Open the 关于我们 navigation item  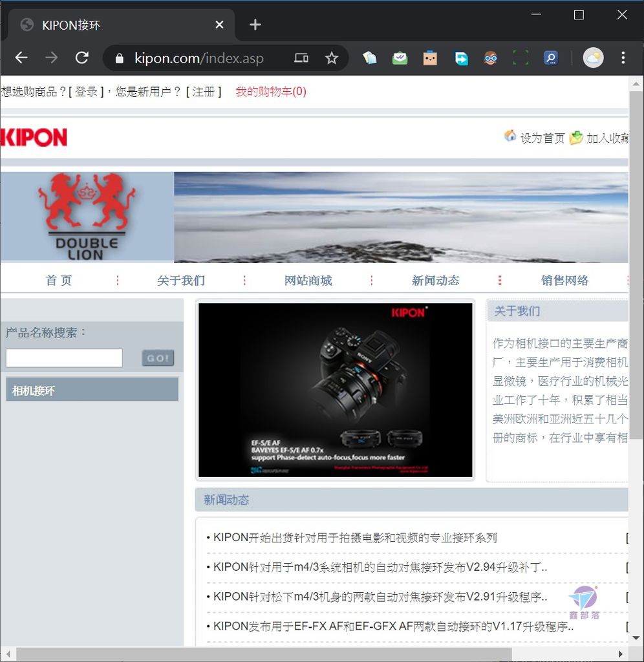(x=181, y=281)
